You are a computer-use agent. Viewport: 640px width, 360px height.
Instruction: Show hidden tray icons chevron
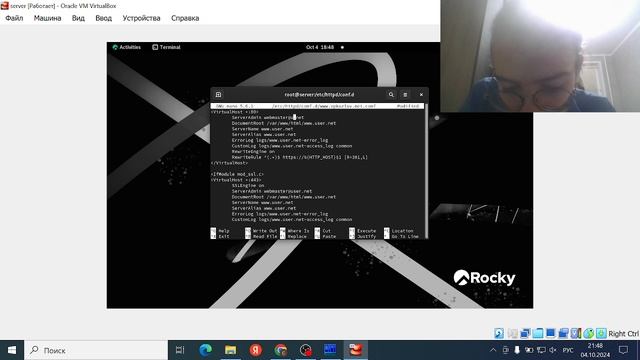(493, 350)
